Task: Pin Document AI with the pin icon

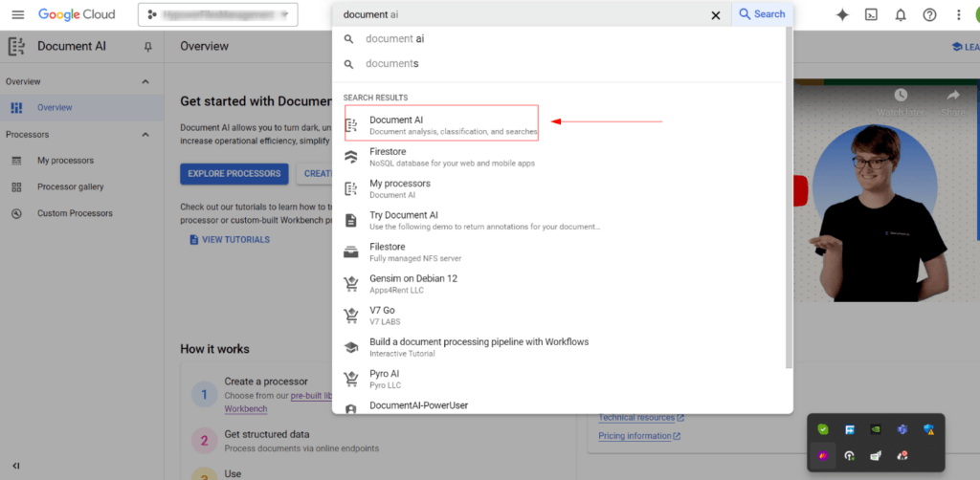Action: 147,47
